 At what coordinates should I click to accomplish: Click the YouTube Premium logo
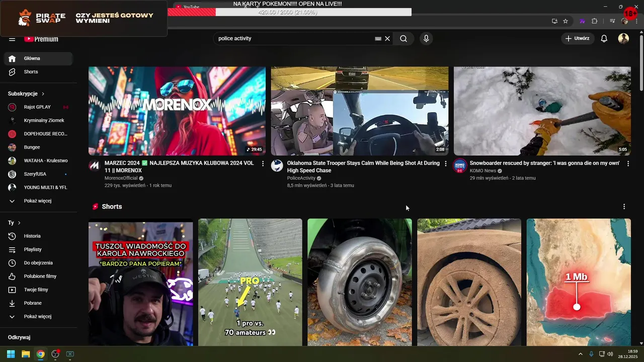[x=41, y=39]
